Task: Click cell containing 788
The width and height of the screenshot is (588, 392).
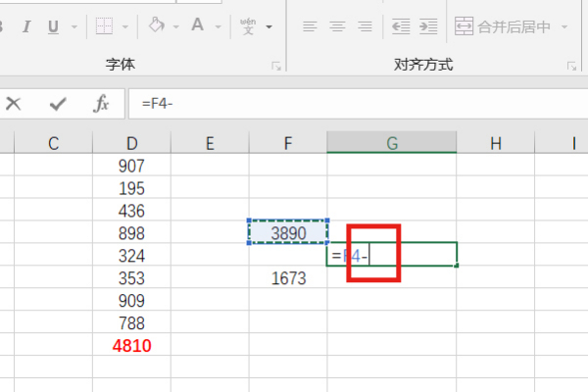Action: pos(131,323)
